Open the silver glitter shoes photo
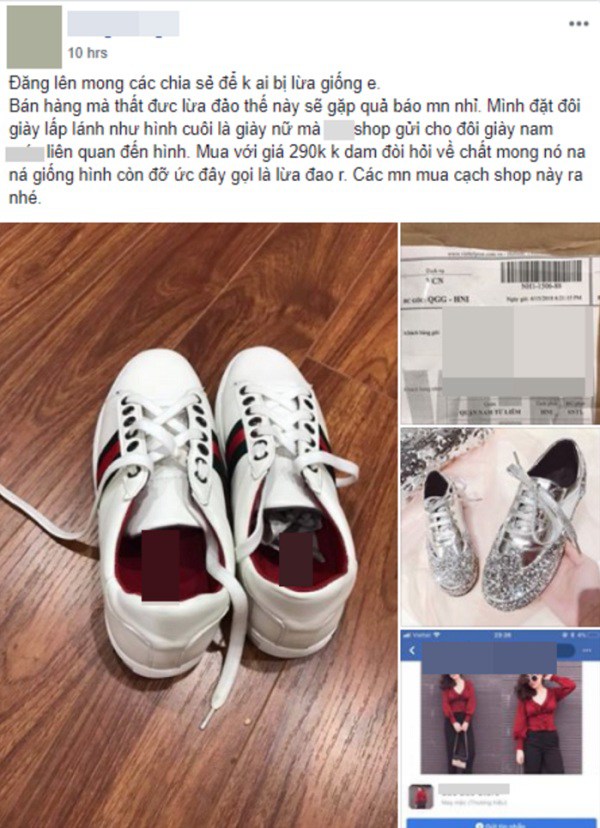 (x=500, y=527)
